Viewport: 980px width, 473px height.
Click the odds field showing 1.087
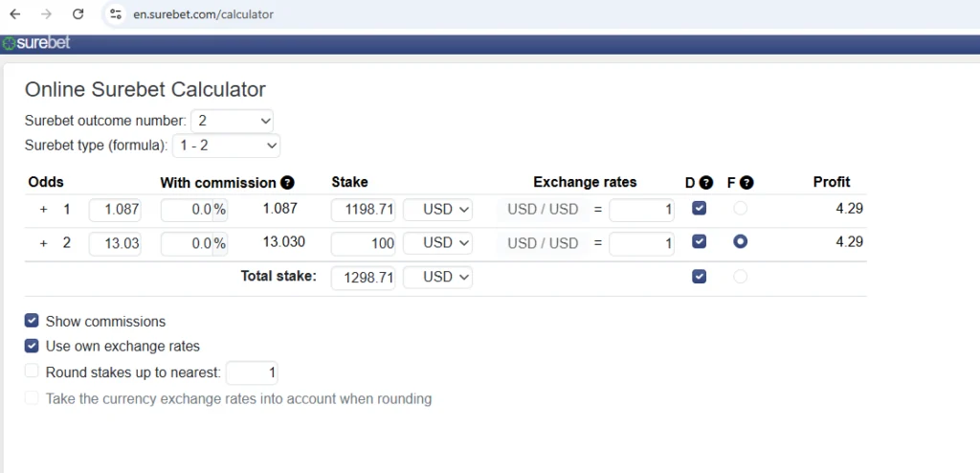click(115, 210)
